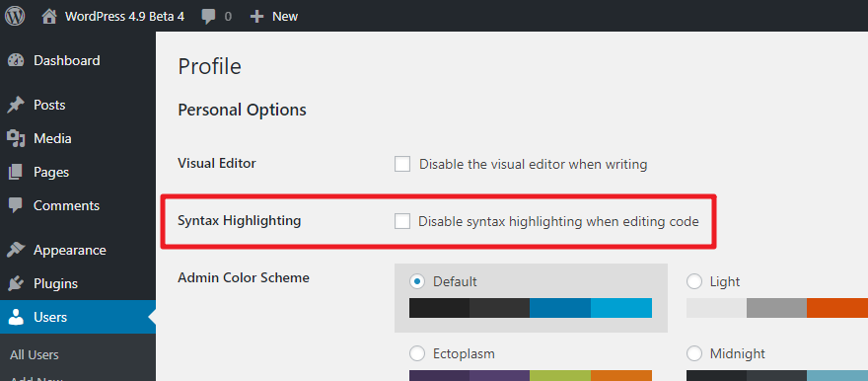This screenshot has width=868, height=381.
Task: Click the Dashboard gauge icon
Action: 17,60
